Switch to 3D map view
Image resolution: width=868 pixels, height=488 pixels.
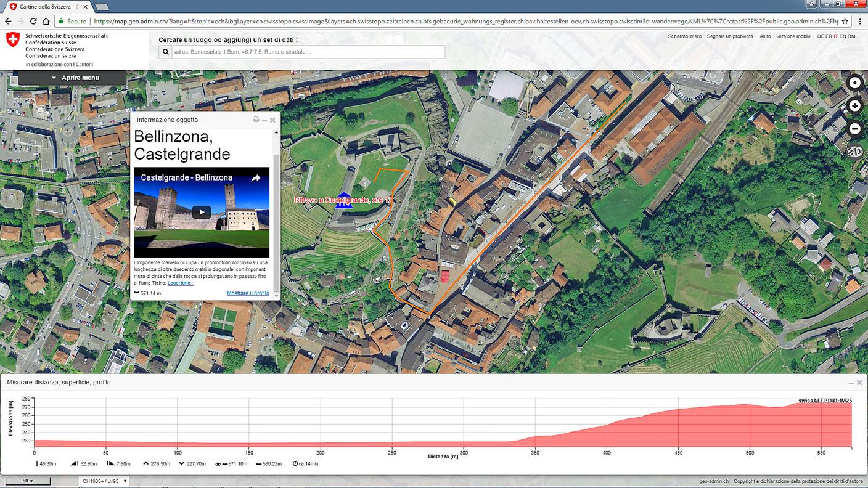coord(854,152)
